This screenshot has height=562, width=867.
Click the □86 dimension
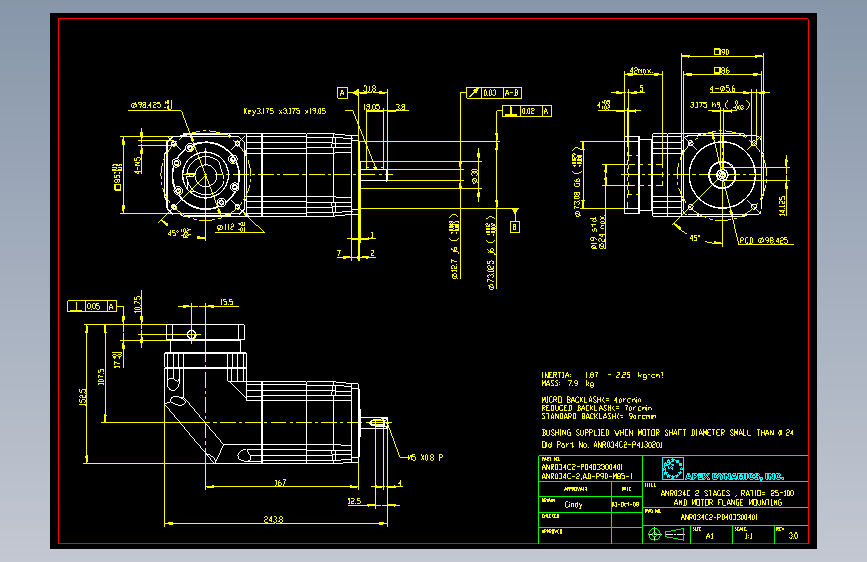[x=722, y=70]
